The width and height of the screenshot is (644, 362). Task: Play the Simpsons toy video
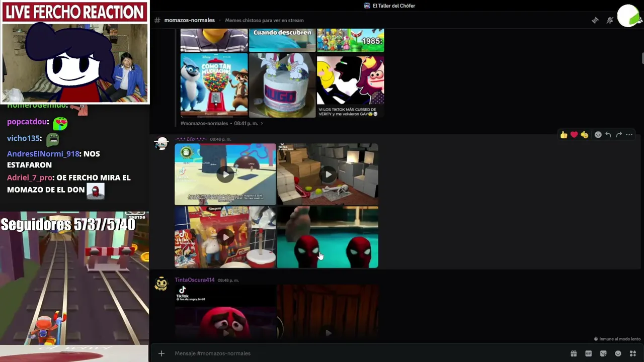click(x=225, y=237)
